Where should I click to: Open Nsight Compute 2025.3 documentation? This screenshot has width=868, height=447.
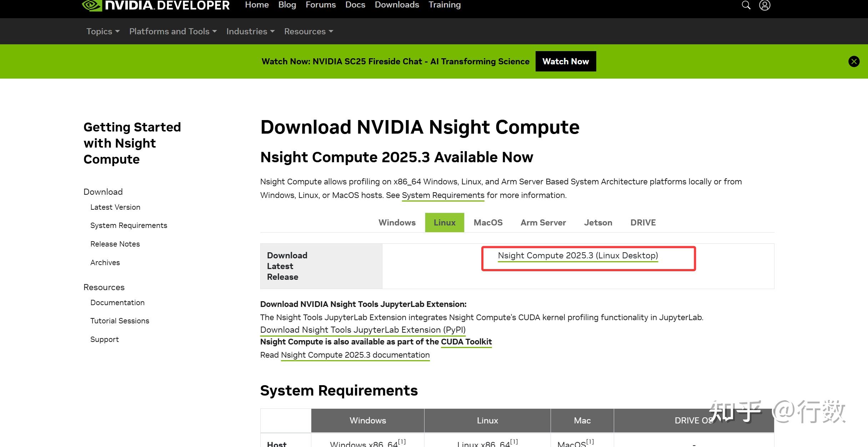click(355, 354)
